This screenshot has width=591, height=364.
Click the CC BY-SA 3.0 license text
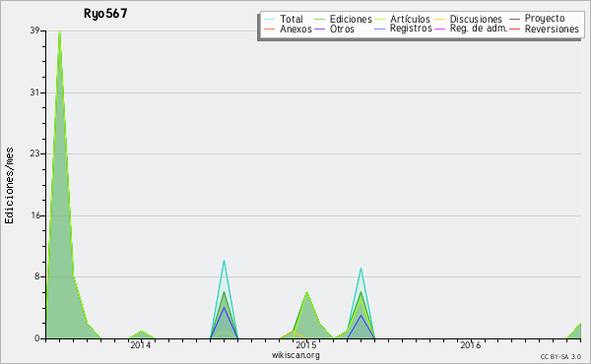[560, 357]
